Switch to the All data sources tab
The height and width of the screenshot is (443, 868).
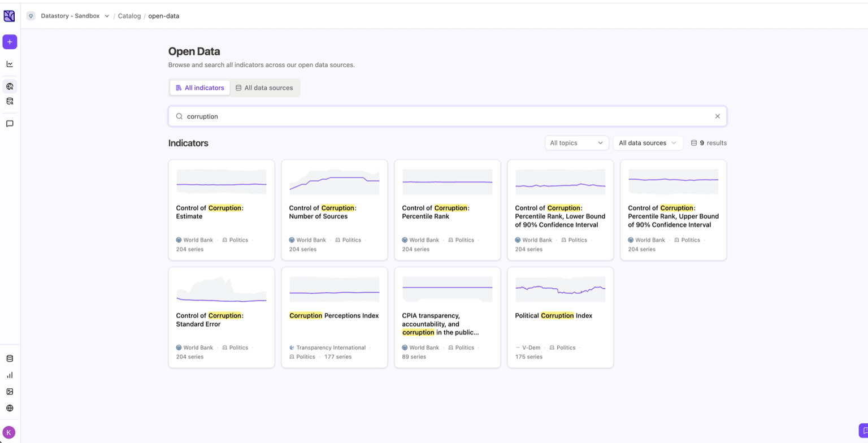264,88
